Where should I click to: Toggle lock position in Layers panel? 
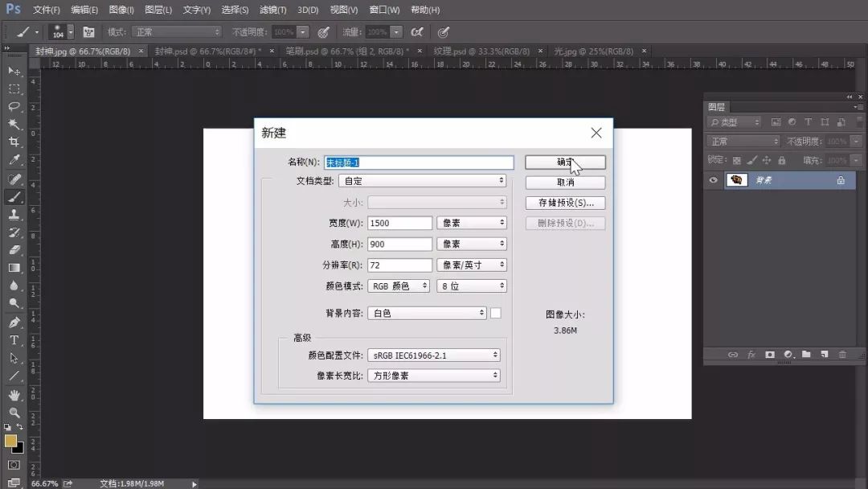click(766, 161)
